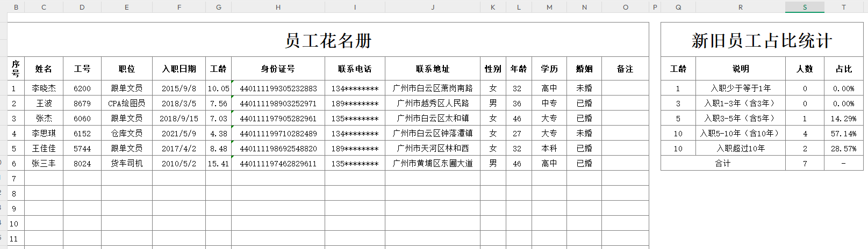
Task: Select the seniority value 15.41 cell
Action: coord(218,163)
